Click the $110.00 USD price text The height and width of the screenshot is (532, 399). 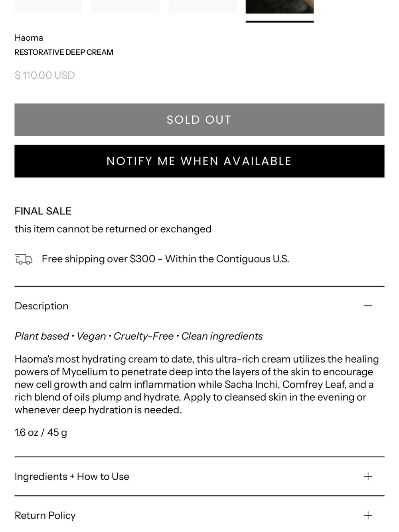(45, 75)
